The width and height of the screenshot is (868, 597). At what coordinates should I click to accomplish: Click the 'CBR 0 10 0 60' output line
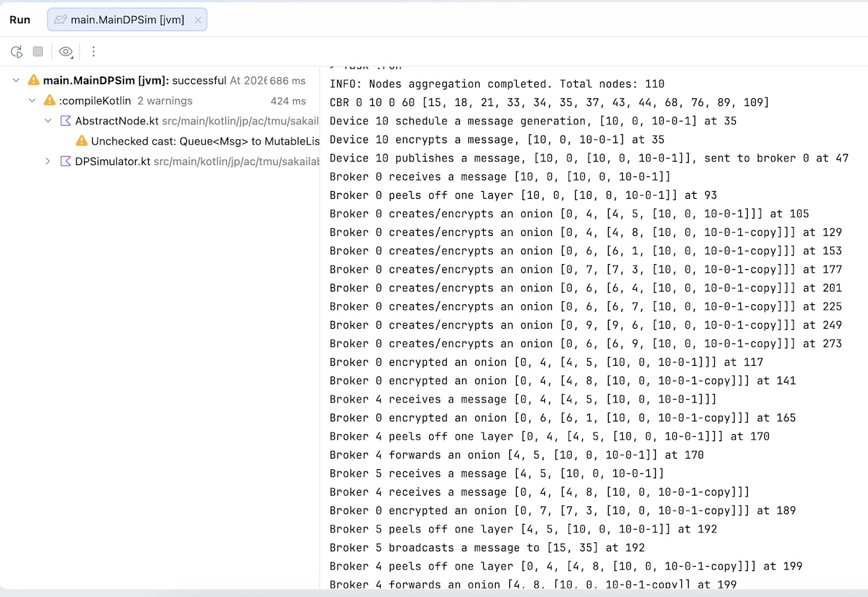[x=549, y=103]
